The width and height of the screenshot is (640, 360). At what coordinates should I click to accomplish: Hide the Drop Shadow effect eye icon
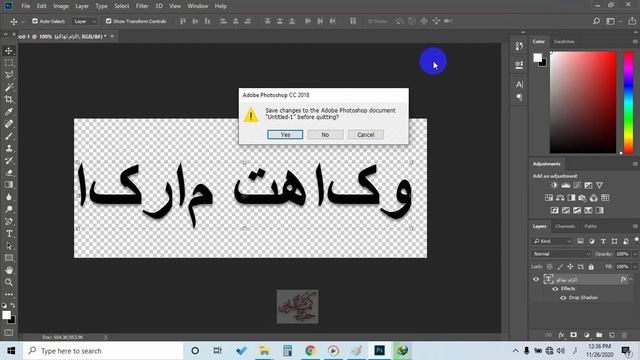563,298
